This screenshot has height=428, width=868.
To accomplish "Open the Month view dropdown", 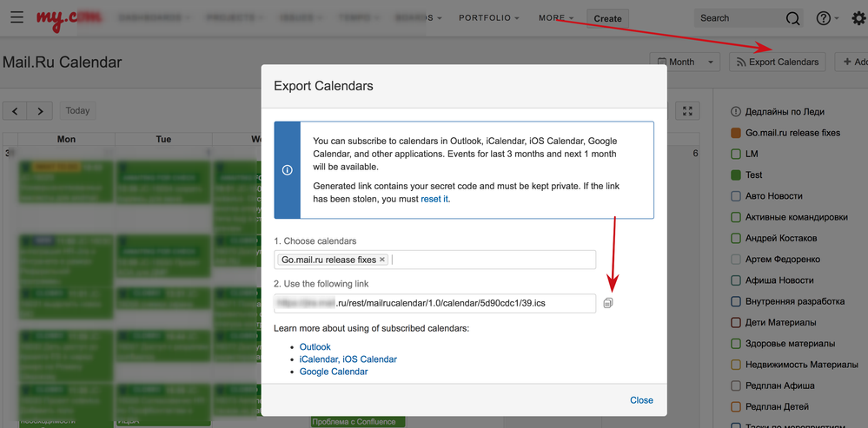I will click(684, 62).
